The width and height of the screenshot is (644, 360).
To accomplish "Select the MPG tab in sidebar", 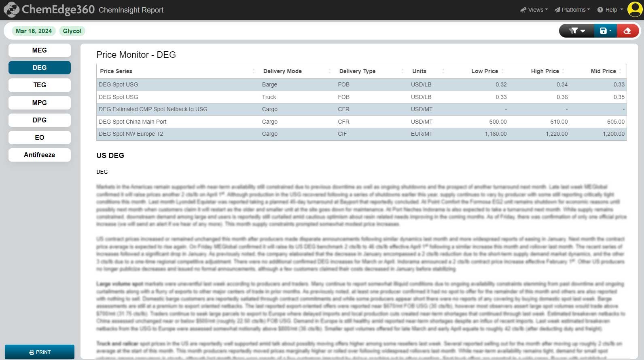I will pos(40,103).
